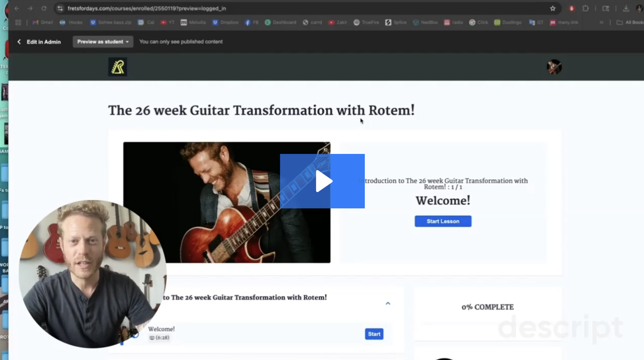Go back to Edit in Admin
The image size is (644, 360).
click(39, 42)
